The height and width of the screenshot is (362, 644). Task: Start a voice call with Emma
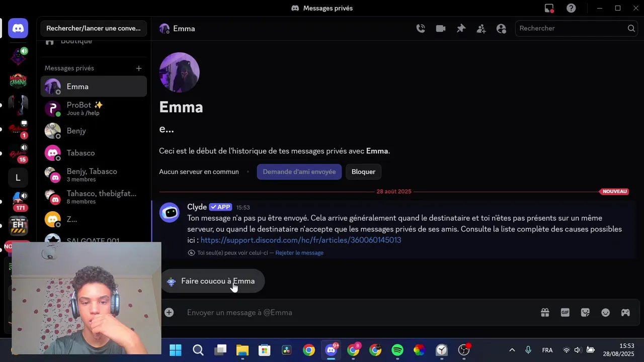point(421,29)
